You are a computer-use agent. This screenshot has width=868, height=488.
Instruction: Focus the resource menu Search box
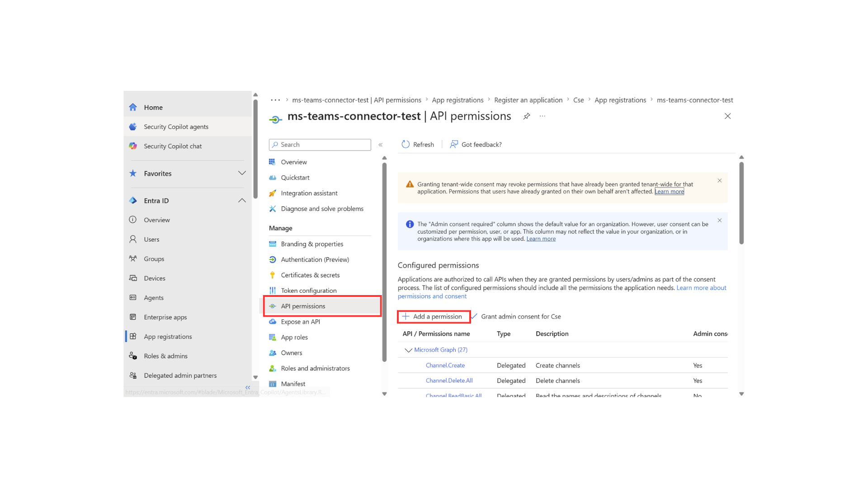tap(320, 145)
